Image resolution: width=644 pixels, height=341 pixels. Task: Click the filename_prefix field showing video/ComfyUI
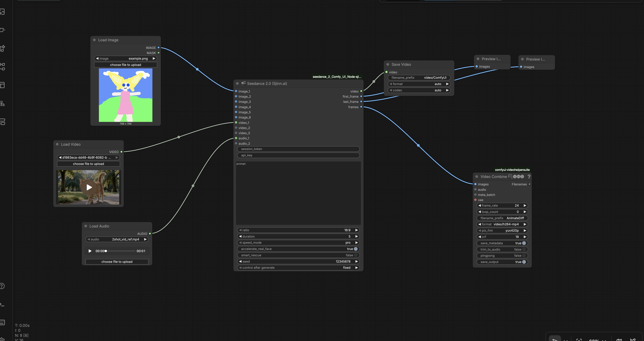coord(419,77)
